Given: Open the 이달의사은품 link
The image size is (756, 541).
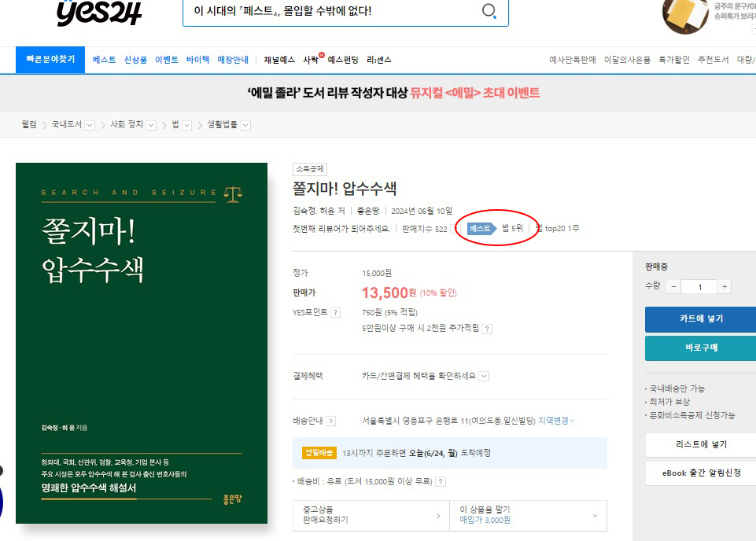Looking at the screenshot, I should [627, 60].
